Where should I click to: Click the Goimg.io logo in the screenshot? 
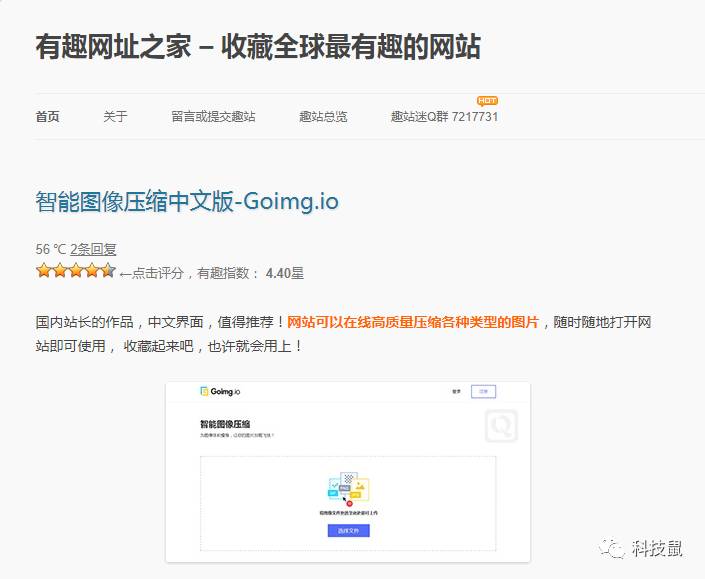tap(220, 391)
